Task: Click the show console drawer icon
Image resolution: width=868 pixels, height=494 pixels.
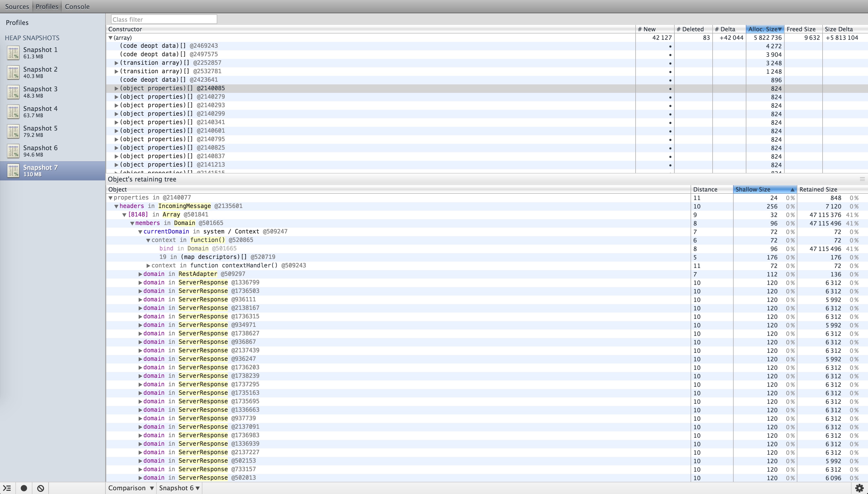Action: click(x=7, y=488)
